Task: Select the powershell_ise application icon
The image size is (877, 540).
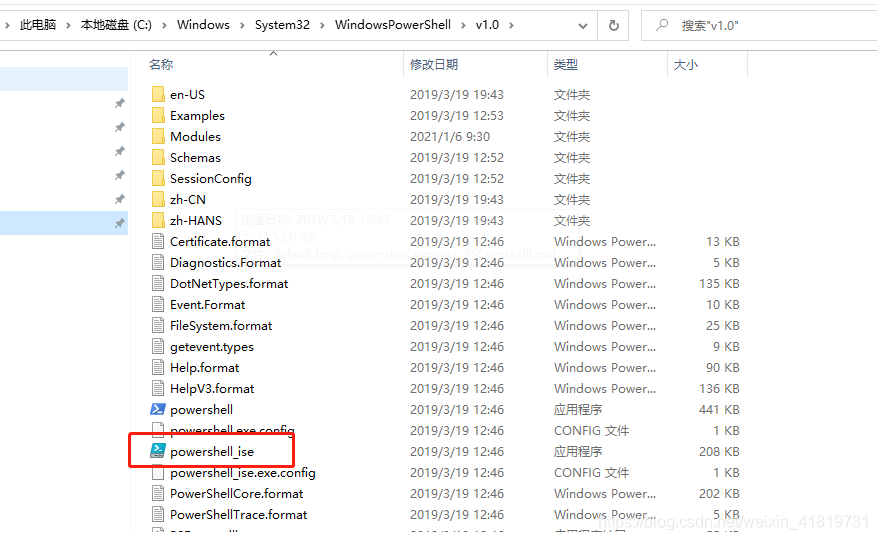Action: tap(158, 451)
